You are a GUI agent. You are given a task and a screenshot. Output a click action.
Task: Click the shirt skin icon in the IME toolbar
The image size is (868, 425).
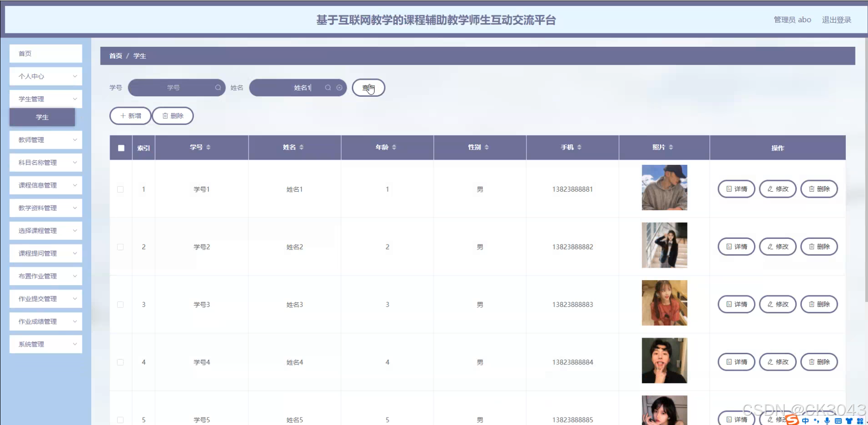click(849, 421)
